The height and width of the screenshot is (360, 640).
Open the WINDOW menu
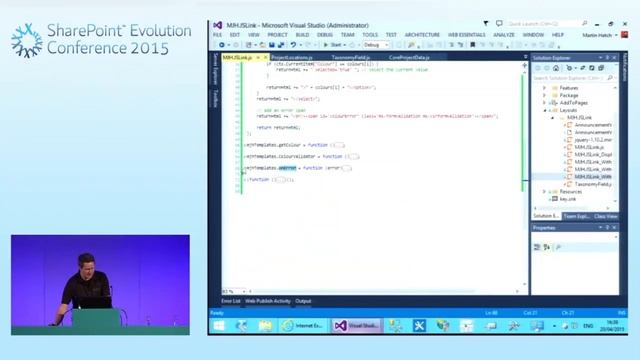pyautogui.click(x=533, y=35)
